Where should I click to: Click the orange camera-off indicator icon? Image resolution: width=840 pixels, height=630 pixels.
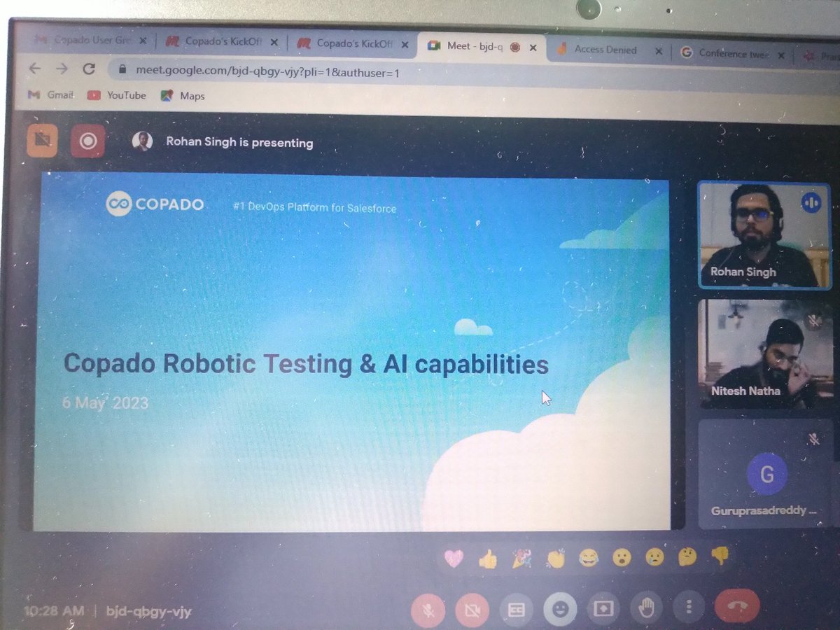pyautogui.click(x=42, y=140)
